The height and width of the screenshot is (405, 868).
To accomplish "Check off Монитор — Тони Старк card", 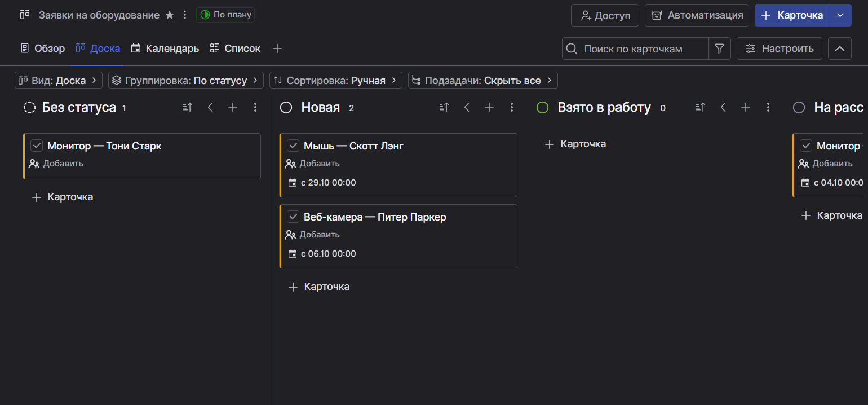I will 37,146.
